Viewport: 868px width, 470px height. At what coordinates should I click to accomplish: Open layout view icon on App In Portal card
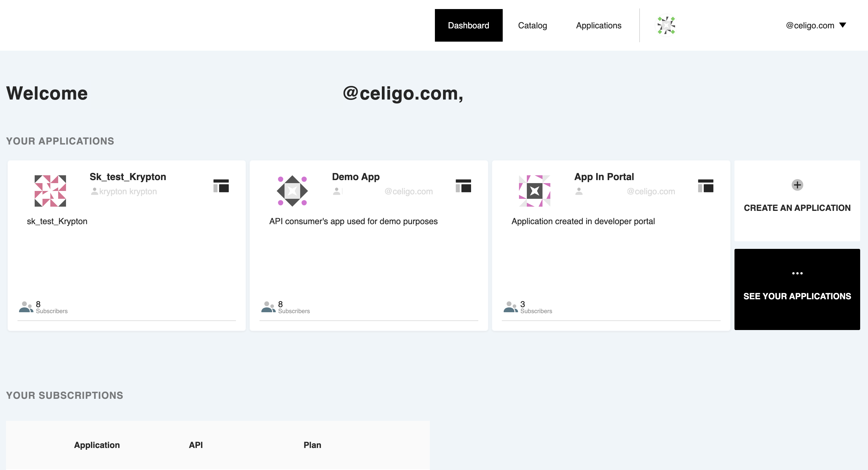pos(706,186)
